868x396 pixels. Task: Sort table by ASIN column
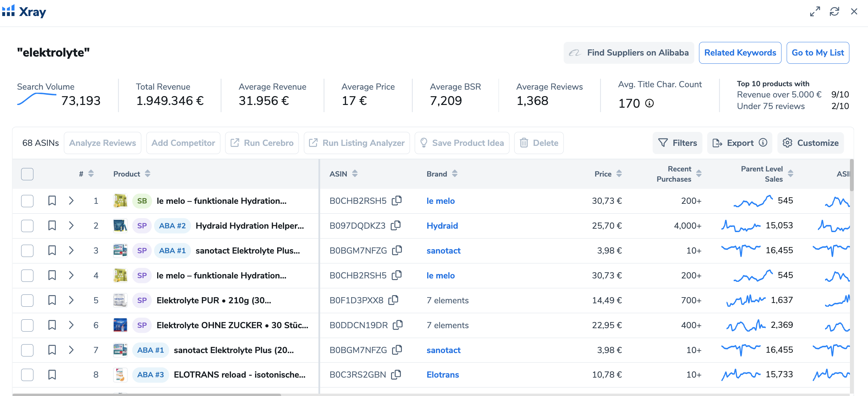click(355, 173)
